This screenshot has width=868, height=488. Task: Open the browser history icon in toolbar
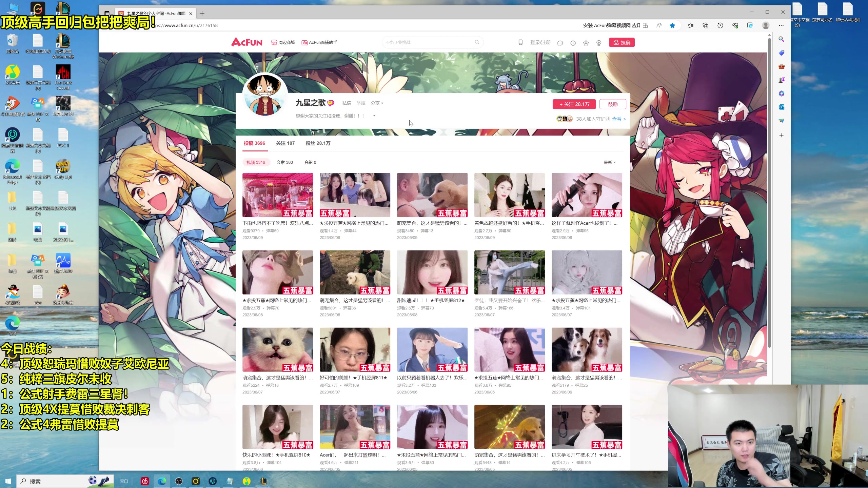tap(721, 25)
